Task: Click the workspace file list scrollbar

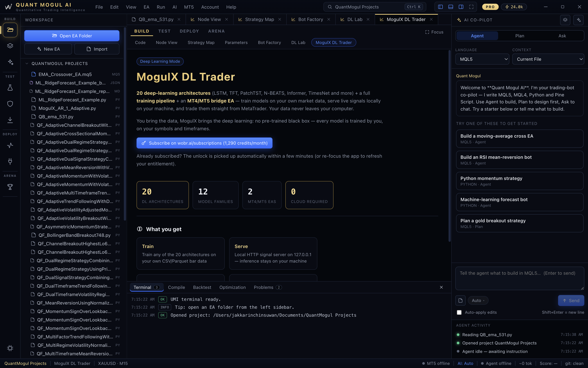Action: pyautogui.click(x=125, y=124)
